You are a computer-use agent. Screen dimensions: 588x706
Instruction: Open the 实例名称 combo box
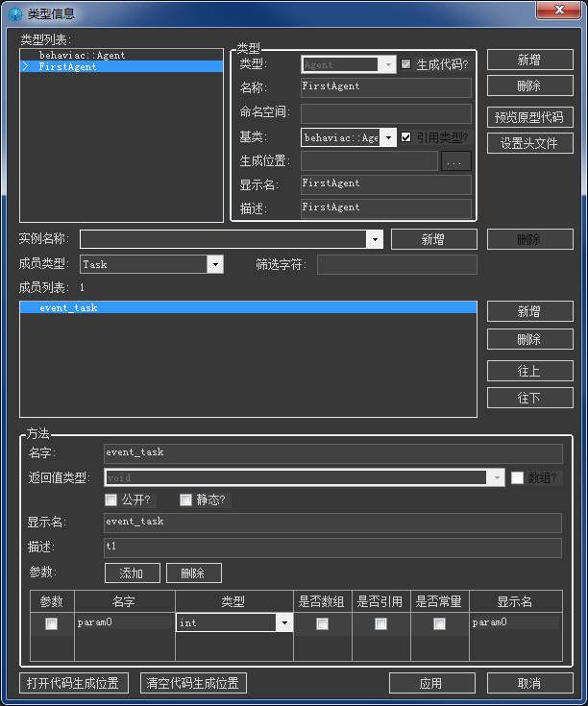coord(374,239)
